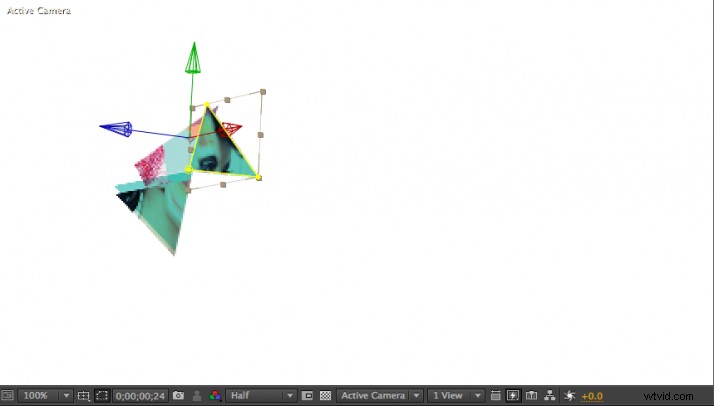Viewport: 714px width, 406px height.
Task: Click the Active Camera view label
Action: click(39, 11)
